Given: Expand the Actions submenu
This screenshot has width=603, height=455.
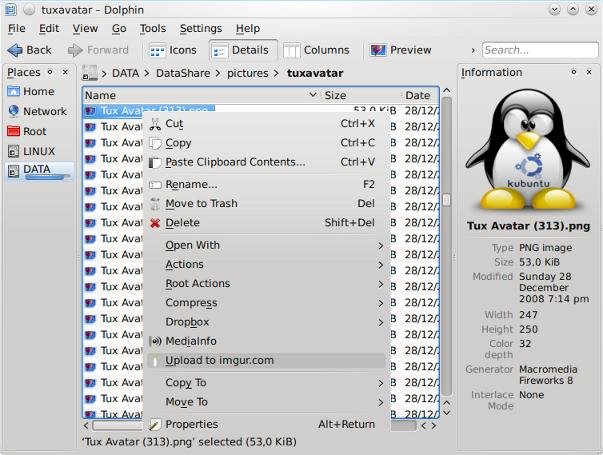Looking at the screenshot, I should point(265,264).
